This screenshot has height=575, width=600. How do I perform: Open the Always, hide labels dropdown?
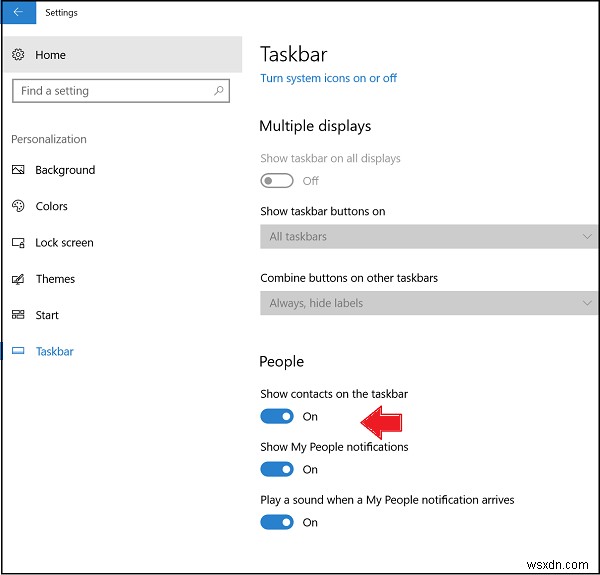[x=429, y=303]
